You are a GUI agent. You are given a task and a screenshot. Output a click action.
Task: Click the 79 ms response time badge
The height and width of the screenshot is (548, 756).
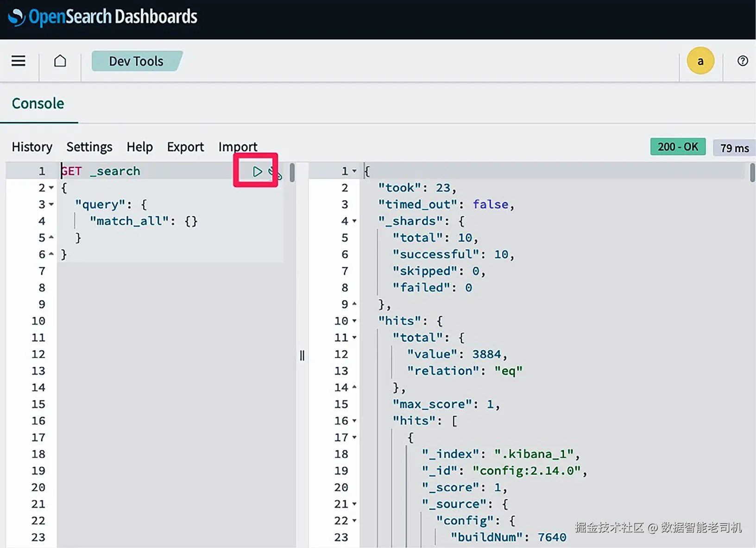tap(734, 148)
